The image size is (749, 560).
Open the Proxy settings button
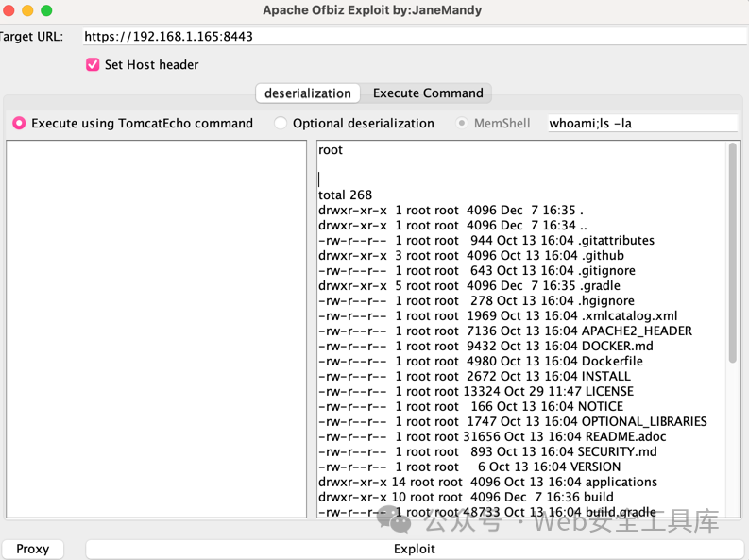(x=32, y=549)
